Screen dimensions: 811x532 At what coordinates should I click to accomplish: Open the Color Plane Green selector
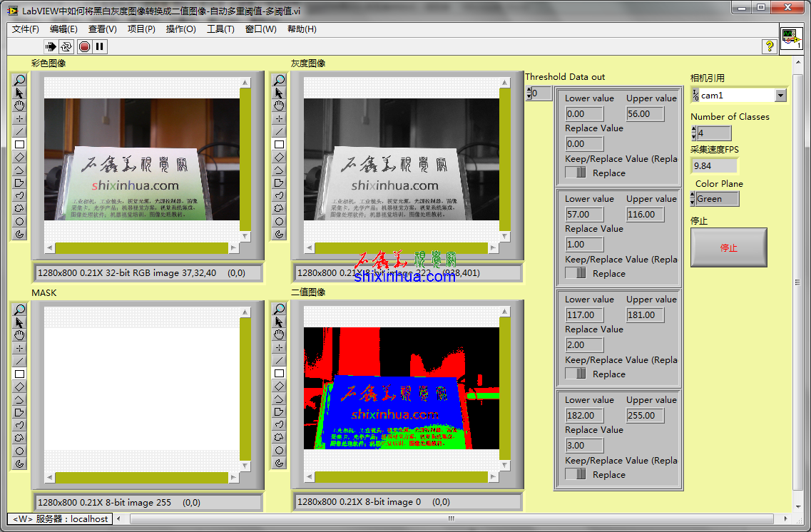click(717, 199)
